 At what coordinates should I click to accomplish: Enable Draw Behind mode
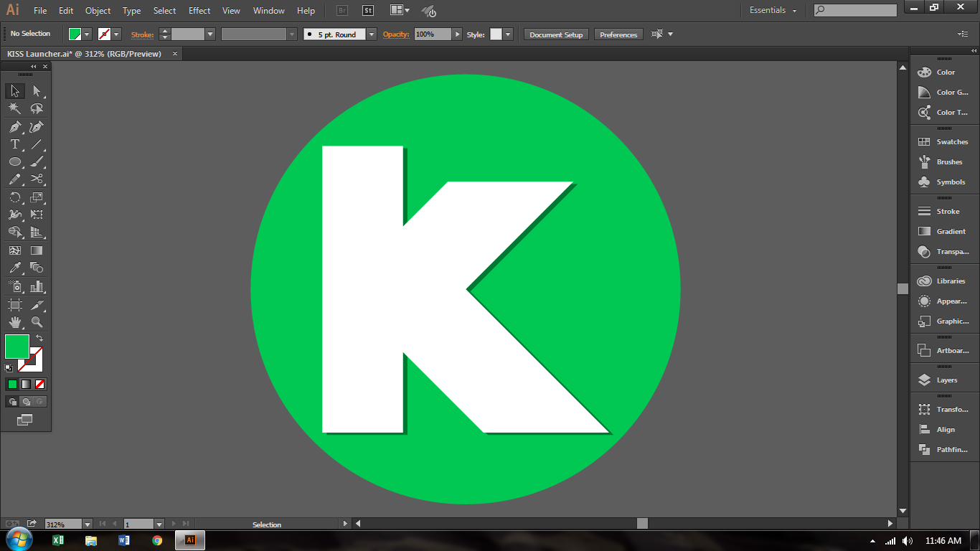25,402
